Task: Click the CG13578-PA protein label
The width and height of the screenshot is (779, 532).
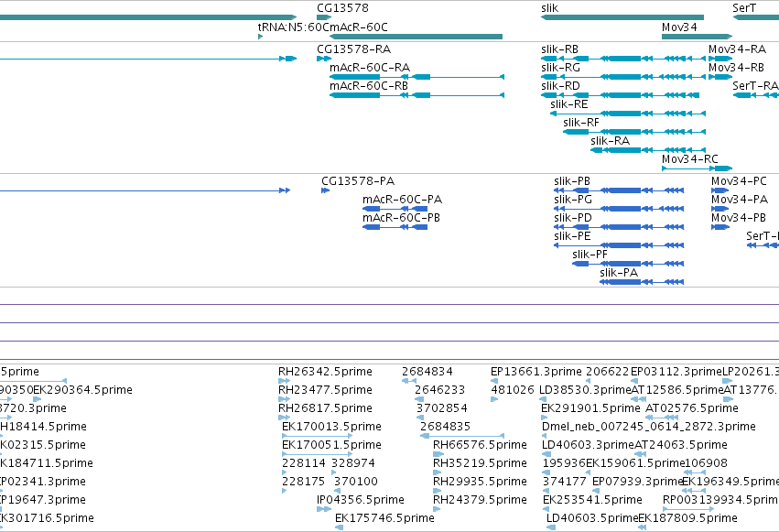Action: point(358,181)
